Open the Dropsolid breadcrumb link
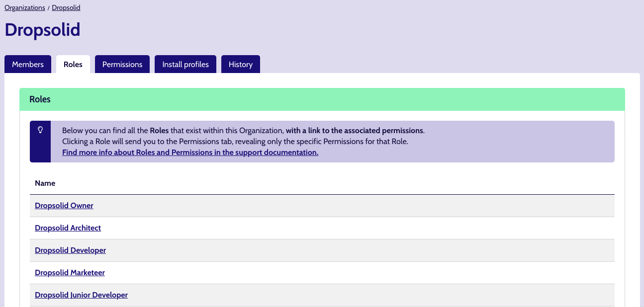This screenshot has width=644, height=307. pos(66,8)
